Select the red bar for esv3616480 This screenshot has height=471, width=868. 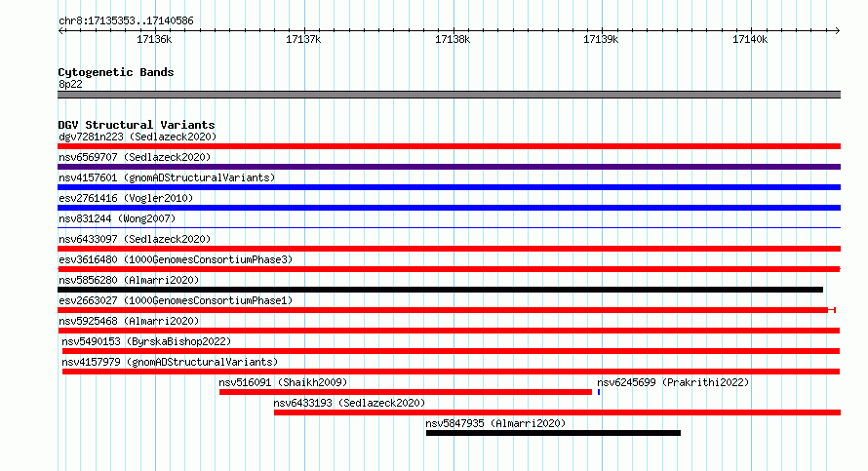point(449,269)
